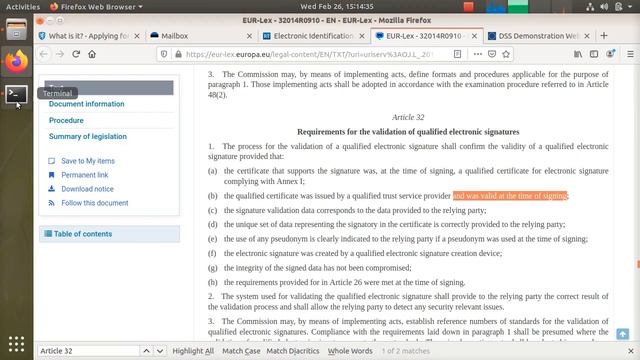This screenshot has height=360, width=640.
Task: Open the Firefox hamburger menu
Action: point(630,54)
